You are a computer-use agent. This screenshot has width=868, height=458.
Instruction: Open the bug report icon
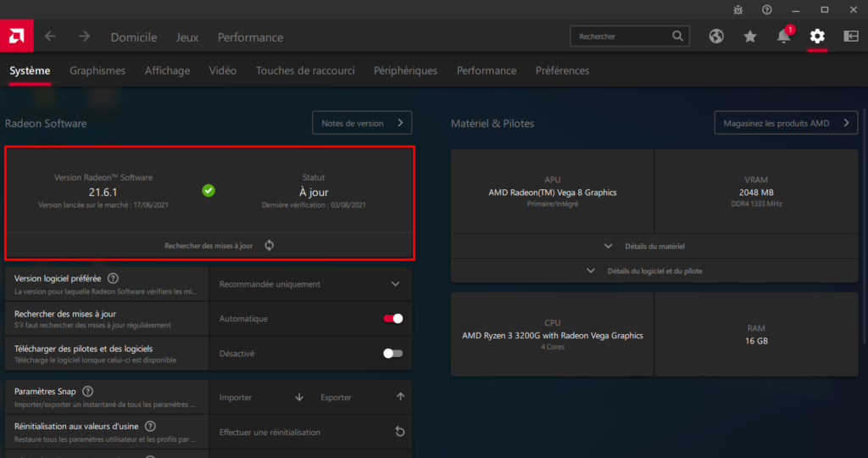coord(738,10)
